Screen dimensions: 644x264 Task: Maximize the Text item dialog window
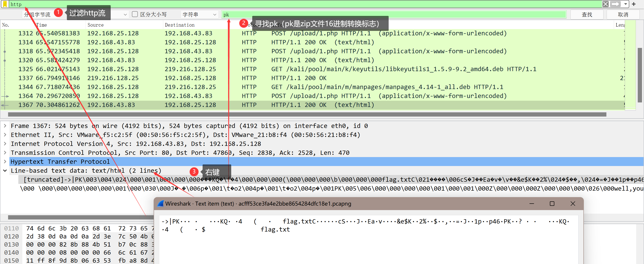(552, 203)
